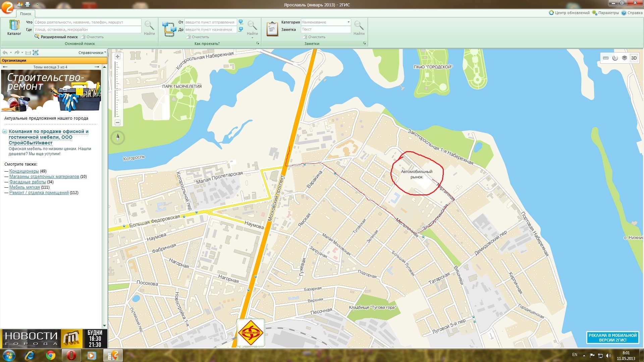Click the notes clipboard icon
The image size is (644, 362).
272,29
